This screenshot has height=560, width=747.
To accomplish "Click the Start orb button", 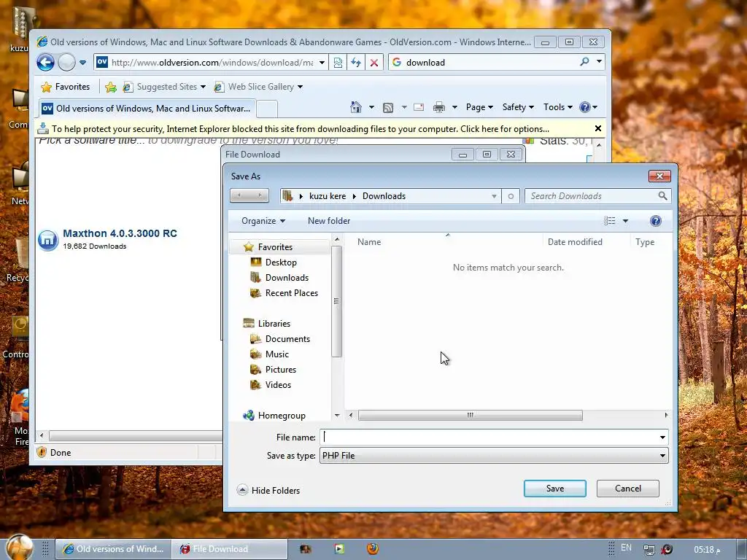I will (x=20, y=547).
